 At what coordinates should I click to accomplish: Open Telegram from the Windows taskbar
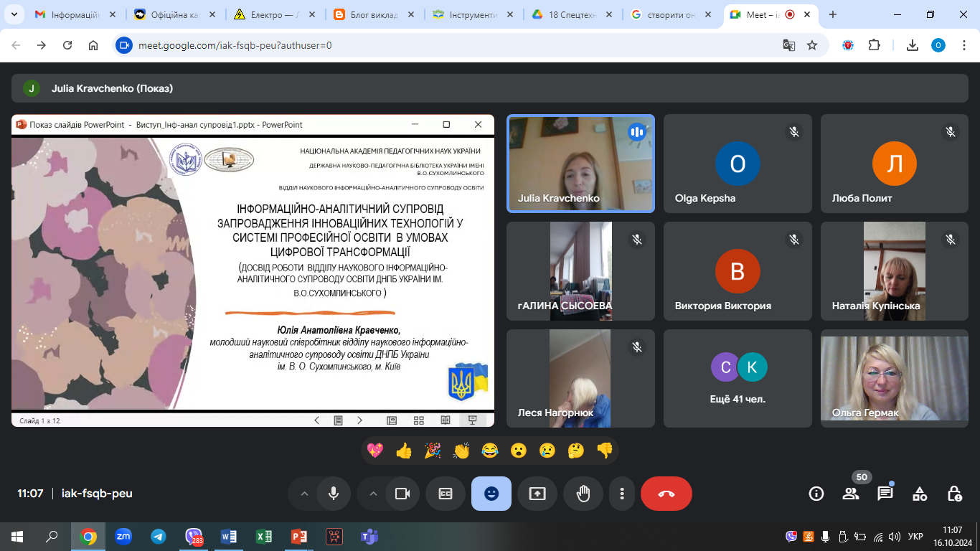tap(158, 537)
